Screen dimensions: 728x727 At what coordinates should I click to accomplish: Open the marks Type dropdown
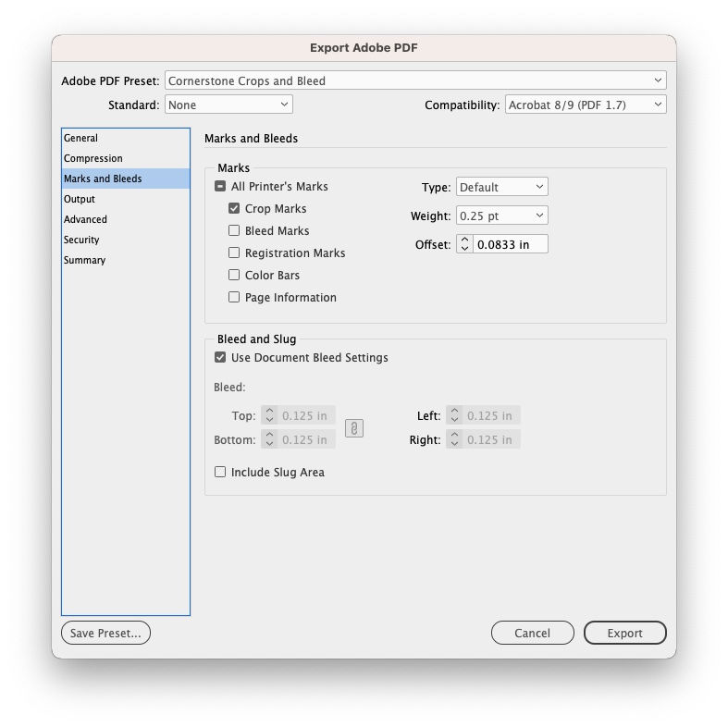click(501, 187)
